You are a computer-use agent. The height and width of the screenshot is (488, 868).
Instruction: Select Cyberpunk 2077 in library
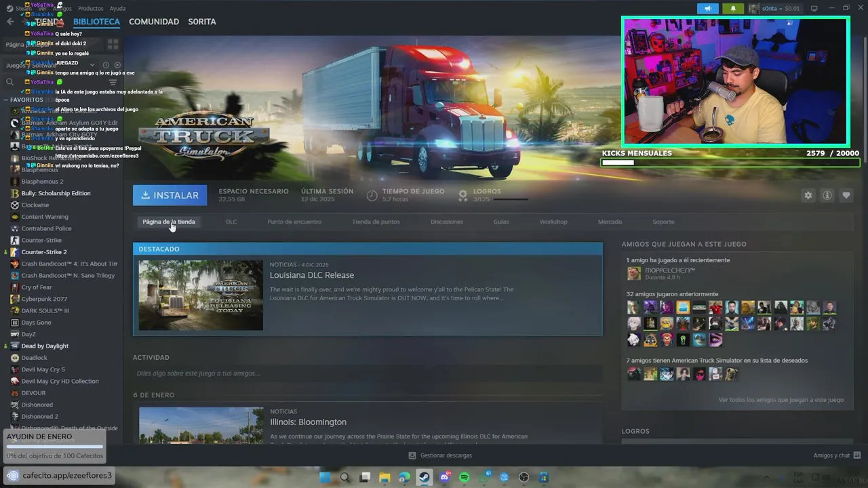coord(44,299)
